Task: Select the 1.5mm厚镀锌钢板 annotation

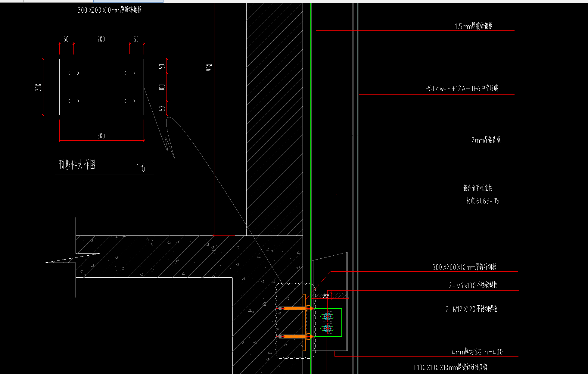Action: coord(473,26)
